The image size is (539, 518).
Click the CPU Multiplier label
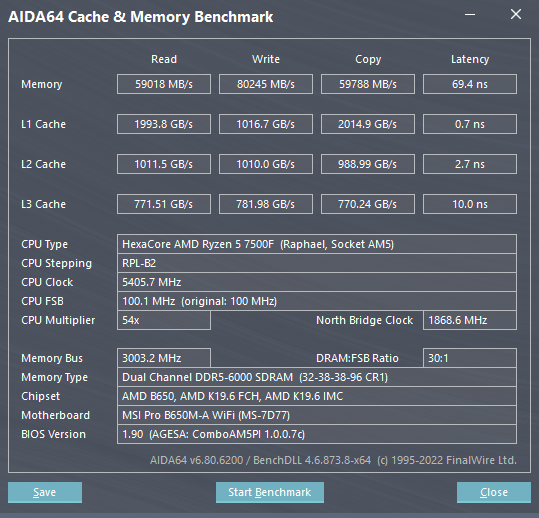[x=58, y=320]
